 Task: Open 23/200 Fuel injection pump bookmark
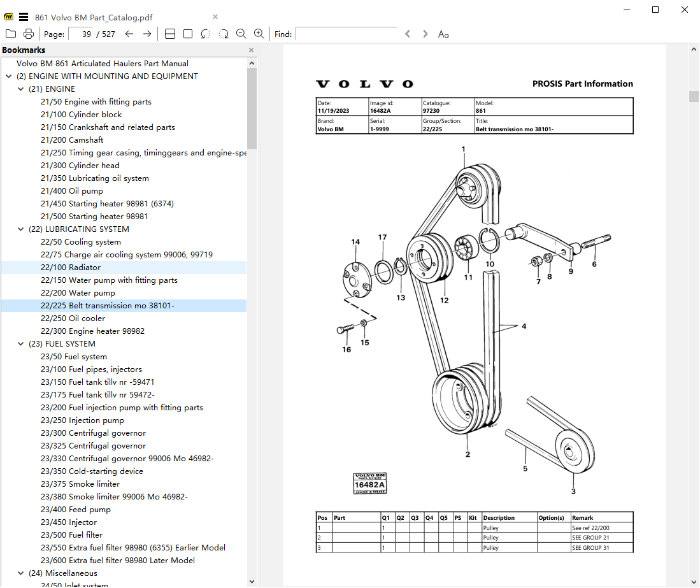pyautogui.click(x=122, y=408)
